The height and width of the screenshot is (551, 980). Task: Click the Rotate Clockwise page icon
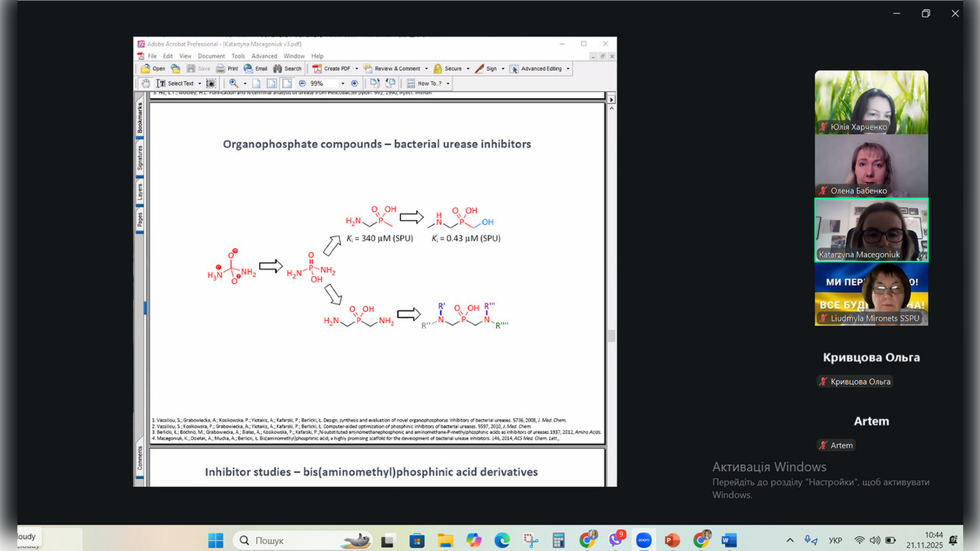click(375, 83)
